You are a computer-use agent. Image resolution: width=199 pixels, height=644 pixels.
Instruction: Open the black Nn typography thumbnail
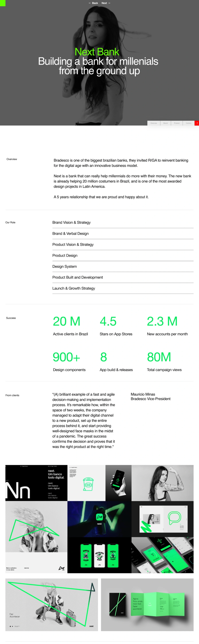[x=37, y=483]
